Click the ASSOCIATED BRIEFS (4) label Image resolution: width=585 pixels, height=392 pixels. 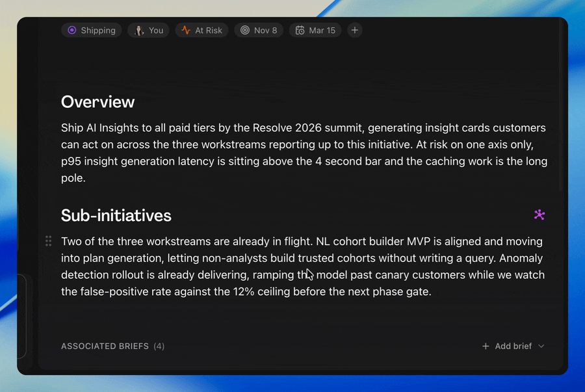(112, 346)
